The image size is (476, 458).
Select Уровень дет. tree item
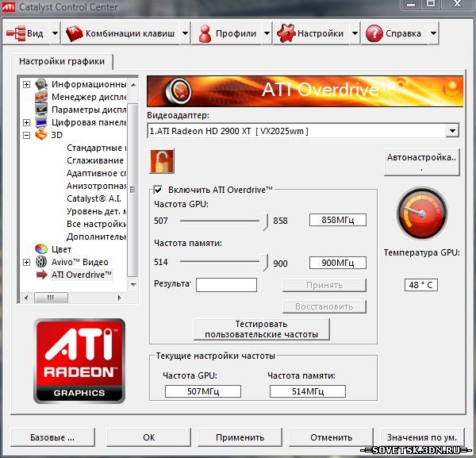pos(96,211)
